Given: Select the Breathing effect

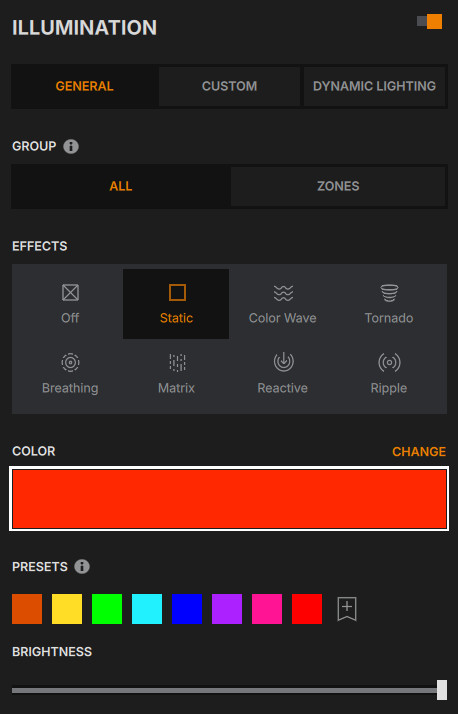Looking at the screenshot, I should [70, 374].
